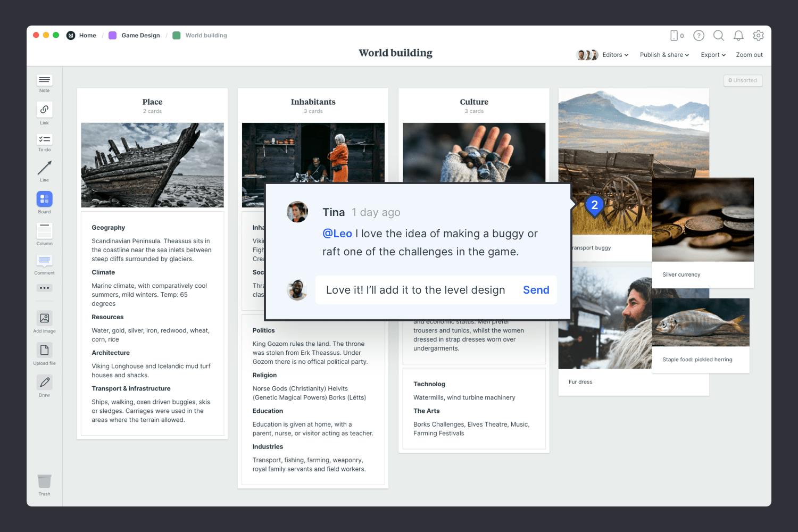The image size is (798, 532).
Task: Click the Zoom out button
Action: click(749, 55)
